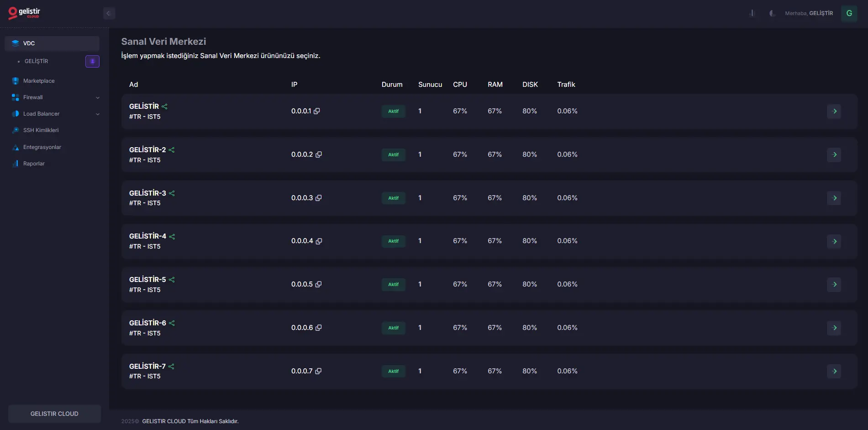Viewport: 868px width, 430px height.
Task: Select the GELİSTİR submenu entry
Action: click(37, 61)
